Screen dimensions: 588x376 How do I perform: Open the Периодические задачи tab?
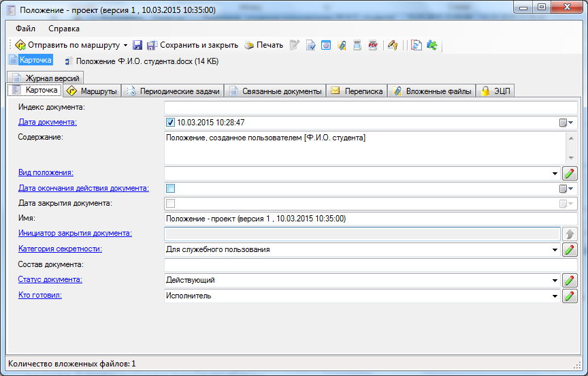(173, 91)
